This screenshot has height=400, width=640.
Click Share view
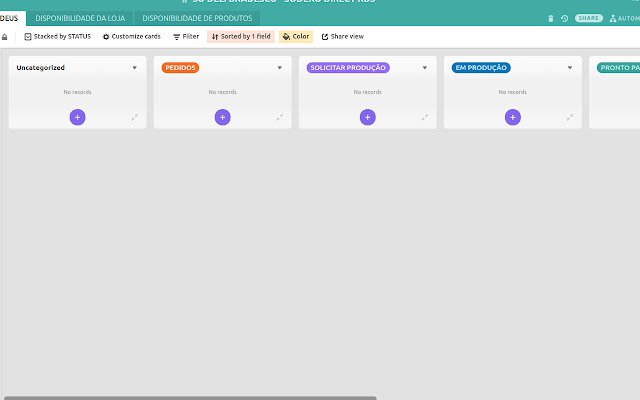coord(343,37)
